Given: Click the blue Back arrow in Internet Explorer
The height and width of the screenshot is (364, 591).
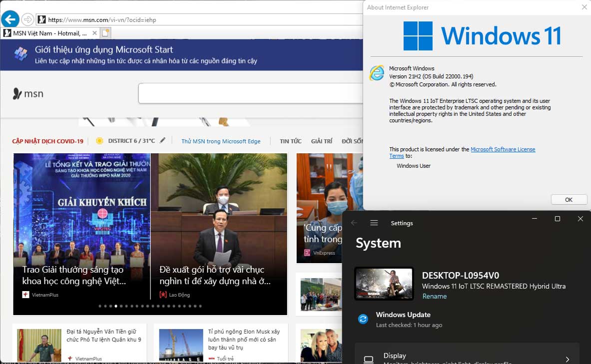Looking at the screenshot, I should coord(10,19).
